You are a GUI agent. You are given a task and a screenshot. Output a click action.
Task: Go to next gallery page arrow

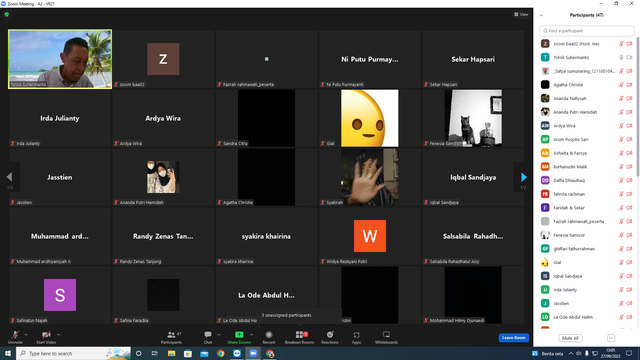[x=524, y=177]
